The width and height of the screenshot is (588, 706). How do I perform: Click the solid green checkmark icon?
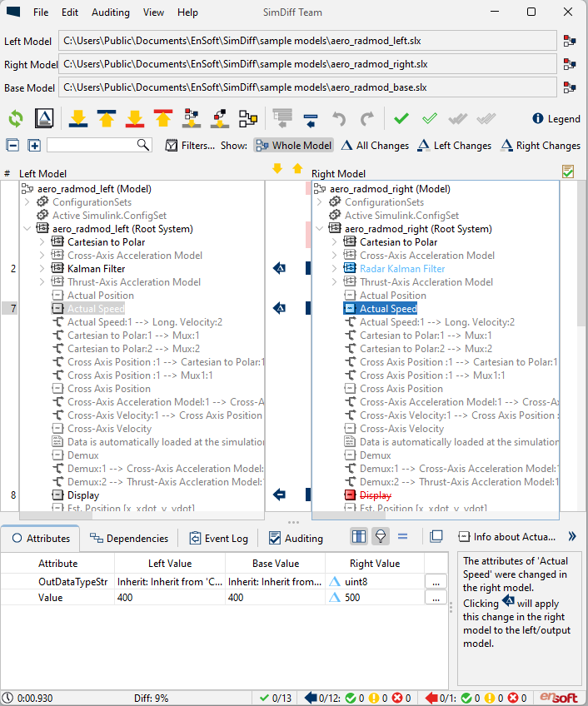click(x=401, y=119)
